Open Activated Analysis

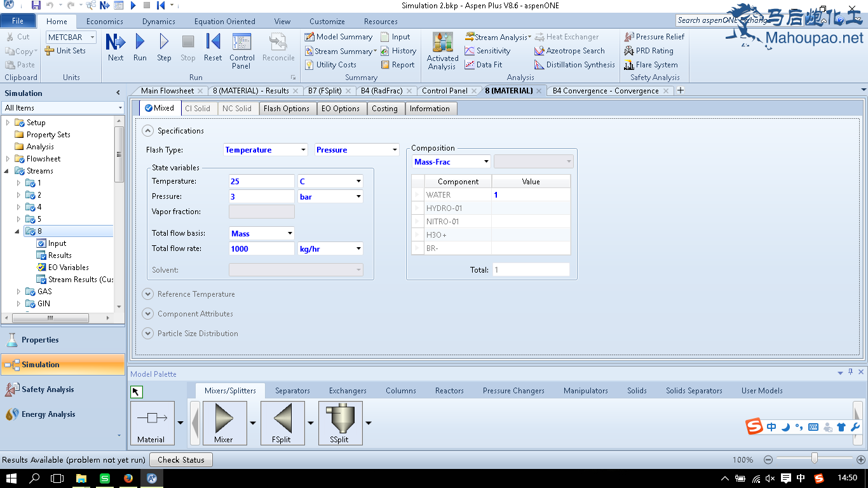(x=442, y=51)
